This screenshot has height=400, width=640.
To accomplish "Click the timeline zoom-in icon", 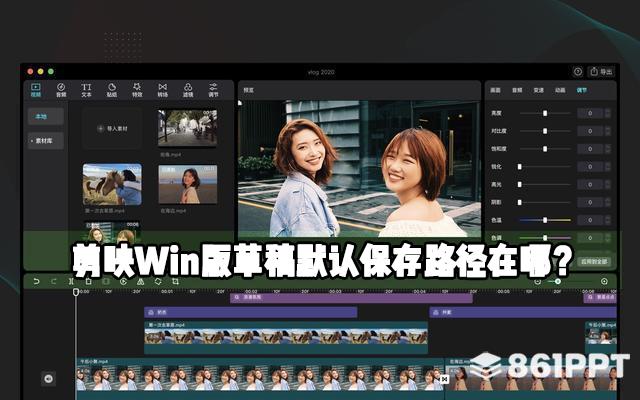I will tap(604, 281).
